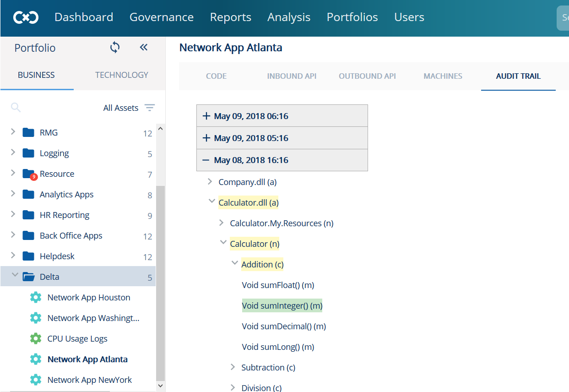Expand the May 09, 2018 06:16 entry
569x392 pixels.
pos(205,115)
